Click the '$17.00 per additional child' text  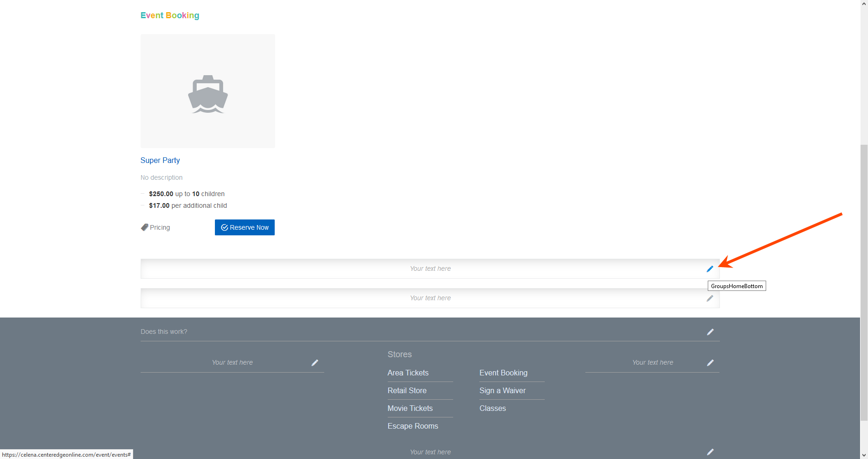click(188, 205)
